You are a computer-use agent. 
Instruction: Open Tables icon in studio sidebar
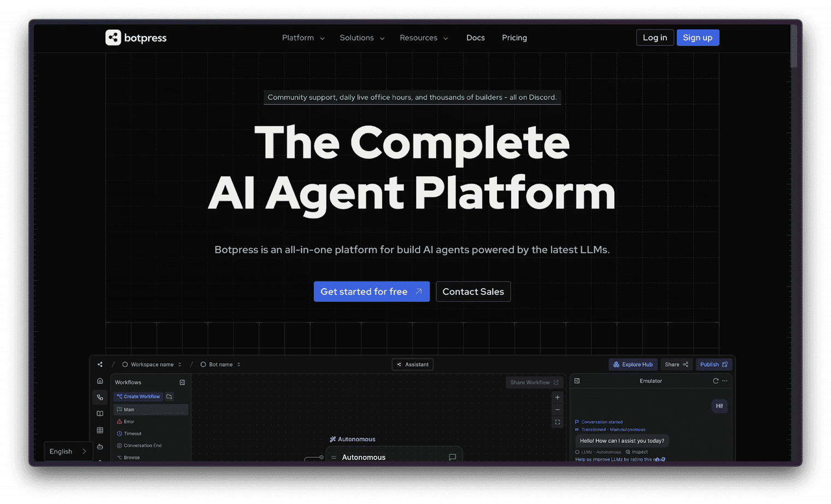click(100, 430)
